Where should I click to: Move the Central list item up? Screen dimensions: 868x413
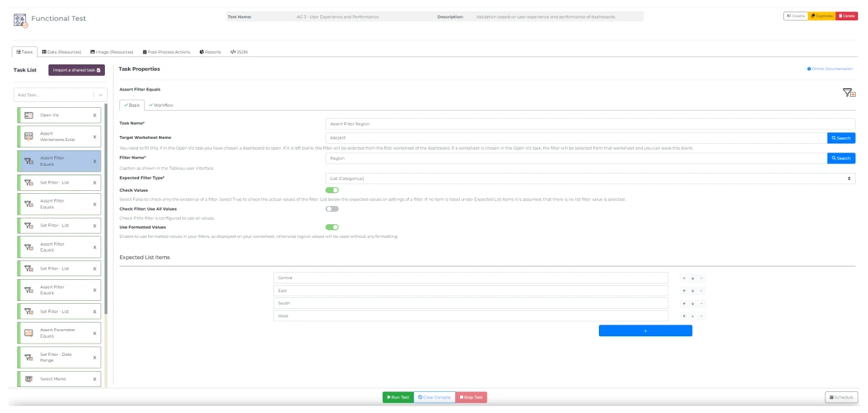tap(684, 278)
